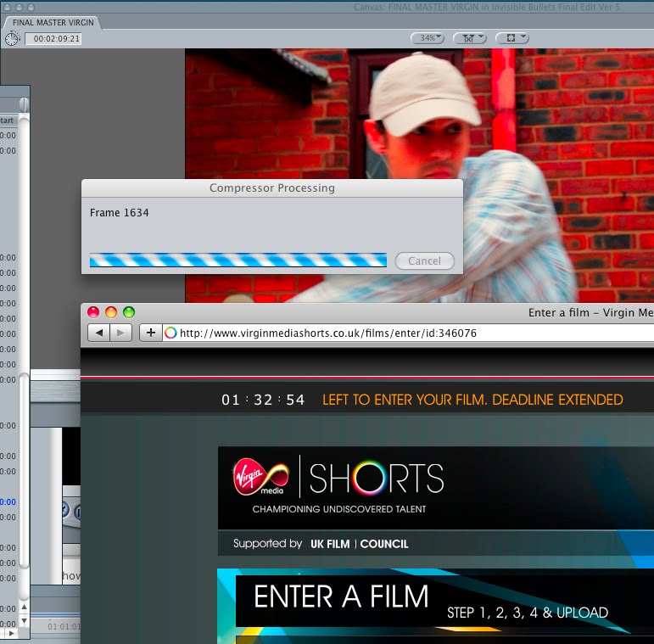Click the blue highlighted timecode in left column
The height and width of the screenshot is (644, 654).
pos(8,501)
